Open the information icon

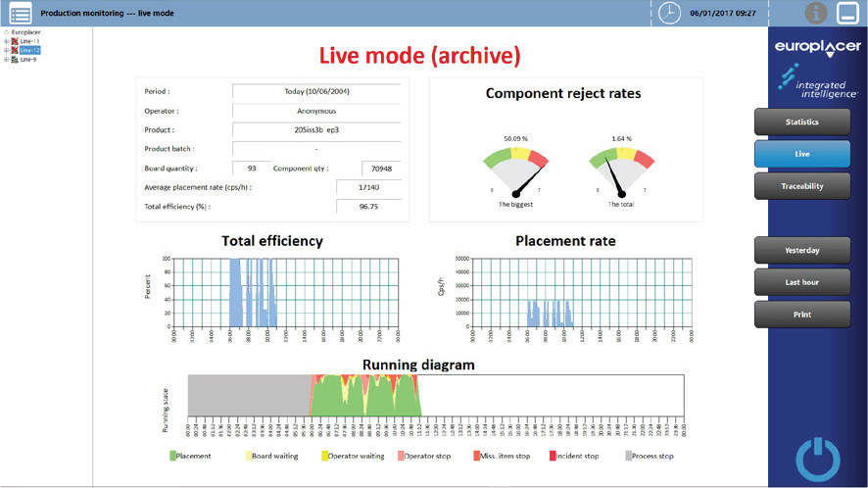pyautogui.click(x=815, y=14)
